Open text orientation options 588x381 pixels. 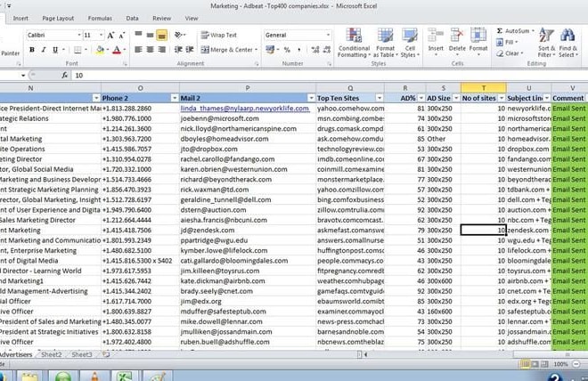180,35
